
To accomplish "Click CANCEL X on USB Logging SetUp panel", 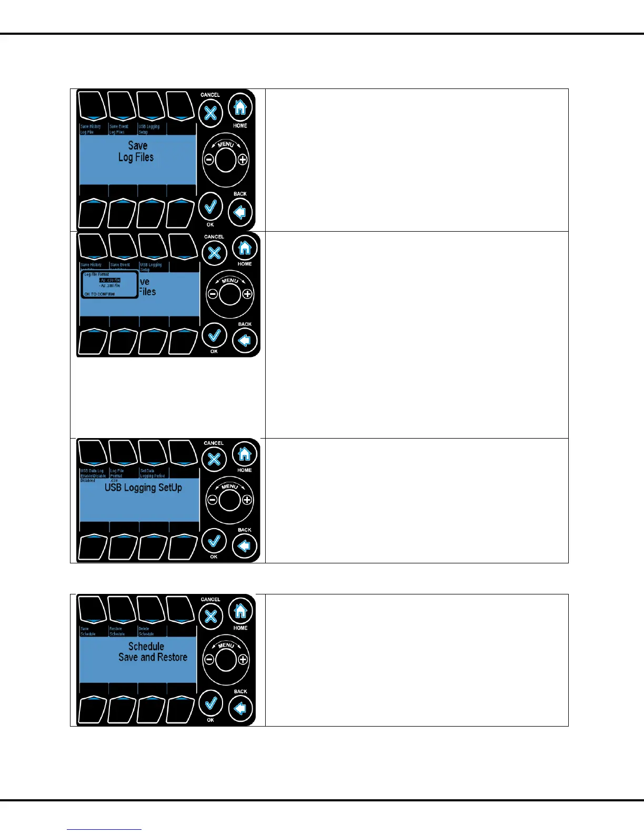I will (x=214, y=459).
